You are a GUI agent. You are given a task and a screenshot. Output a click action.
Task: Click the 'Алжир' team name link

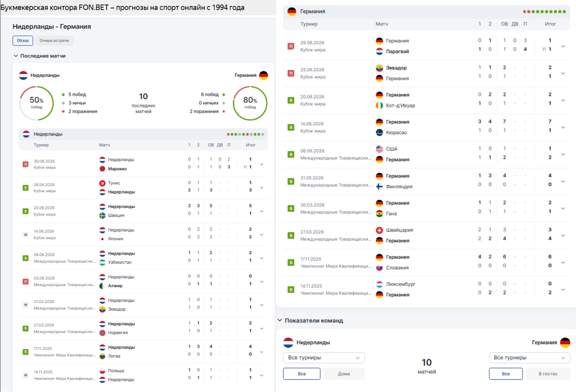pyautogui.click(x=115, y=286)
